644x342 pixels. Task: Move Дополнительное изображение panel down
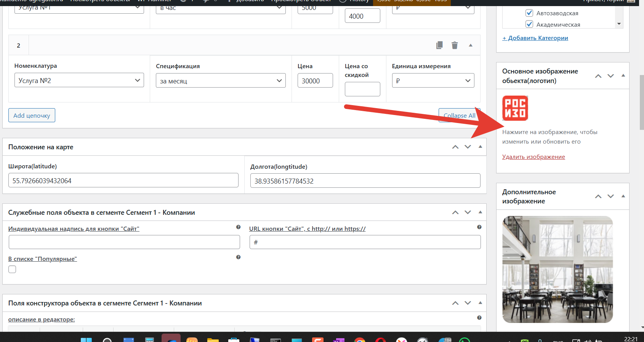point(611,196)
